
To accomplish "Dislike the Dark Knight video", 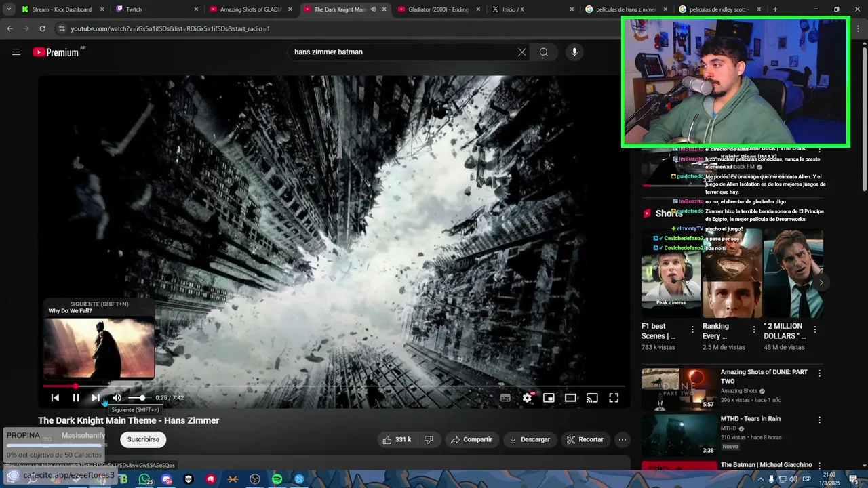I will coord(429,440).
